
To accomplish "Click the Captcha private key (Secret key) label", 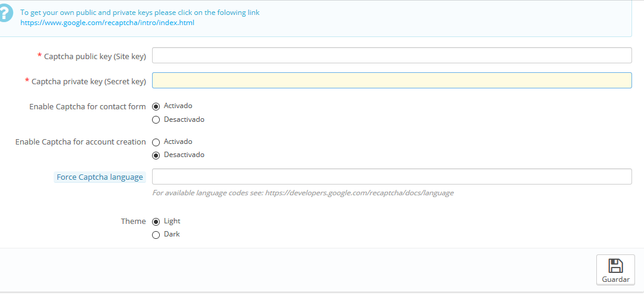I will (x=88, y=81).
